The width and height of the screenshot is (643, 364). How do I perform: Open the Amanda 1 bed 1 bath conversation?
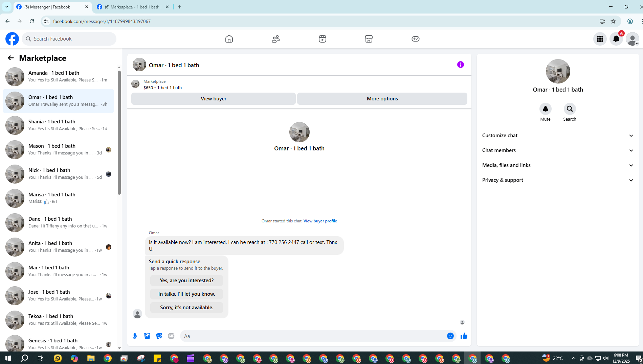click(x=58, y=77)
